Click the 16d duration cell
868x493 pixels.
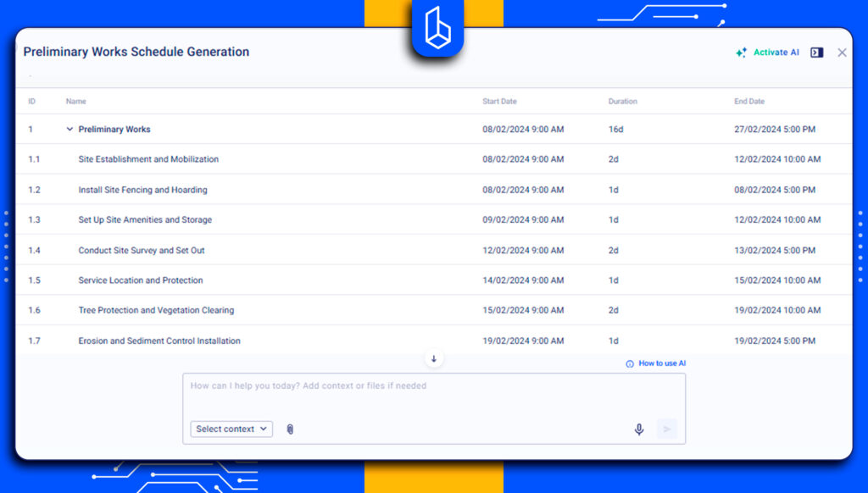(615, 129)
